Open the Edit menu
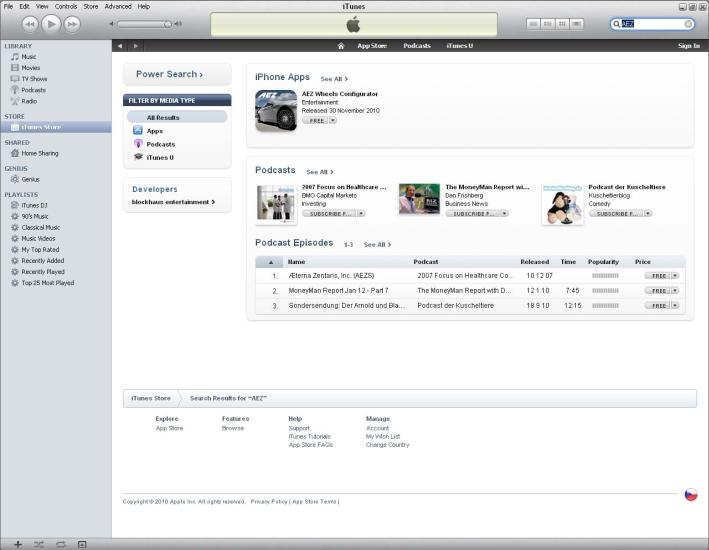This screenshot has width=709, height=550. [24, 6]
